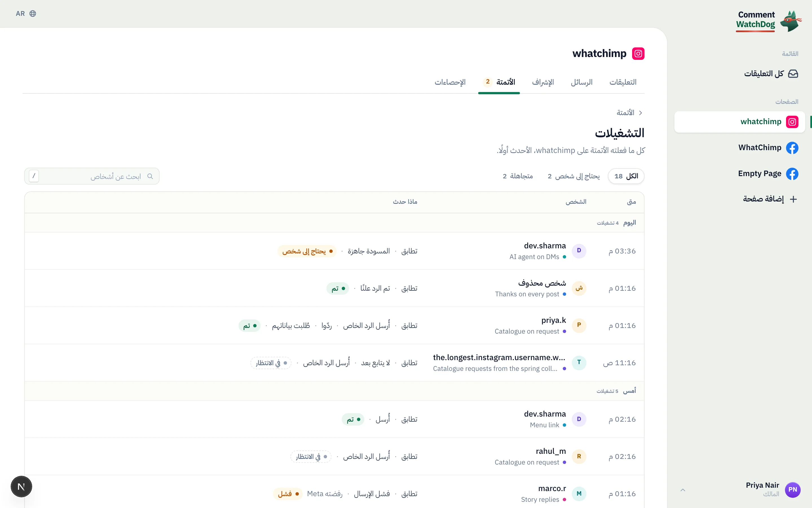
Task: Click the متى column header
Action: coord(632,202)
